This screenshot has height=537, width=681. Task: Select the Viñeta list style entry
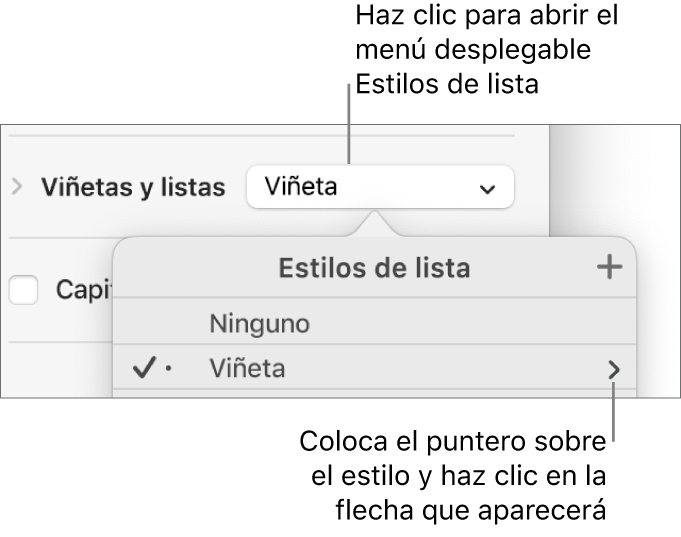coord(248,370)
